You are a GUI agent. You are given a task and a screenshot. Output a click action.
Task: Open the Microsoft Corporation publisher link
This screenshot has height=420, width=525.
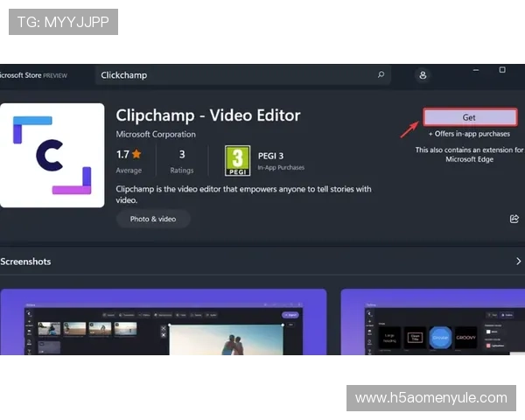[156, 134]
